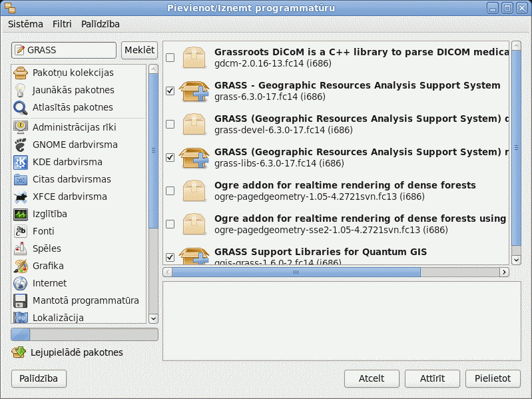Open the Palīdzība menu
The height and width of the screenshot is (399, 532).
[x=101, y=24]
